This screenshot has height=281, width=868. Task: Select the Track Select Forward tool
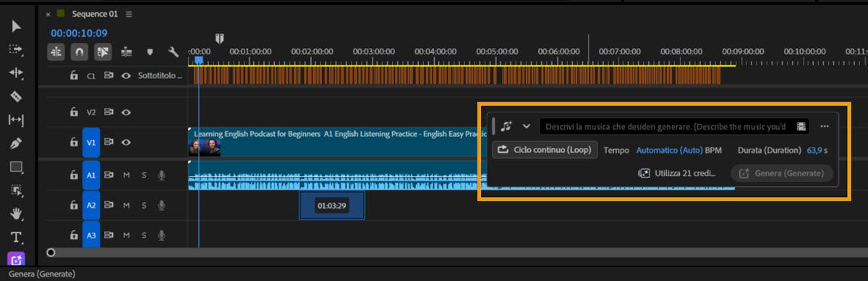16,50
